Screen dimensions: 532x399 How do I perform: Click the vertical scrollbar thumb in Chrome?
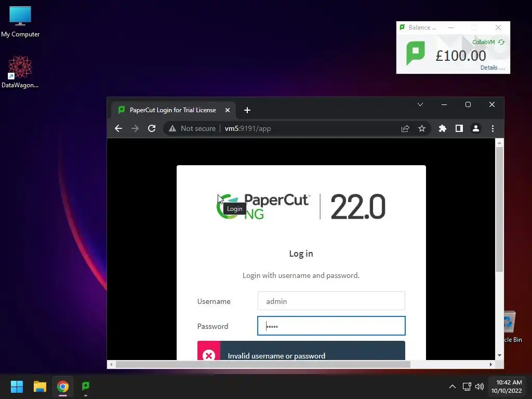[499, 209]
